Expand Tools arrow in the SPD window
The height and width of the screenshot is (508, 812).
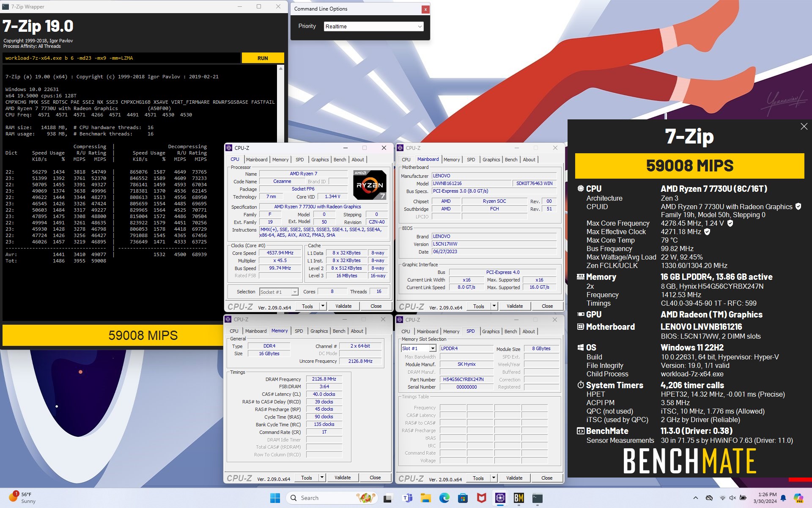[494, 478]
